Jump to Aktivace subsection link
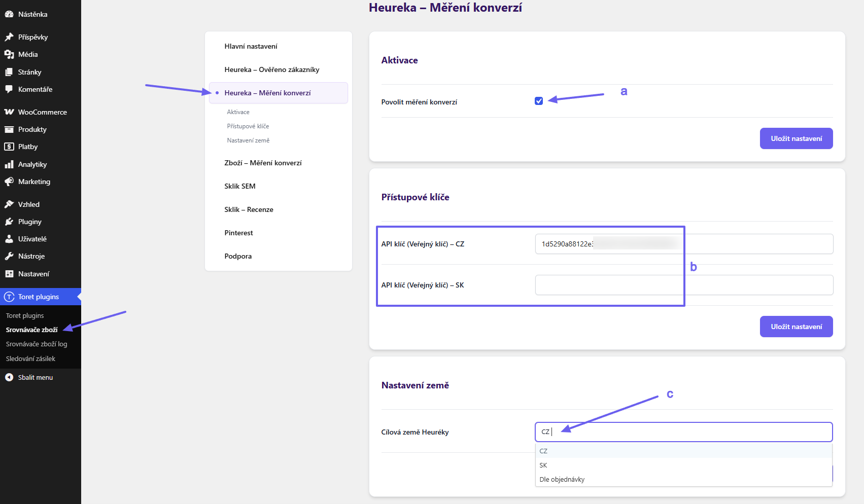Viewport: 864px width, 504px height. pyautogui.click(x=238, y=112)
